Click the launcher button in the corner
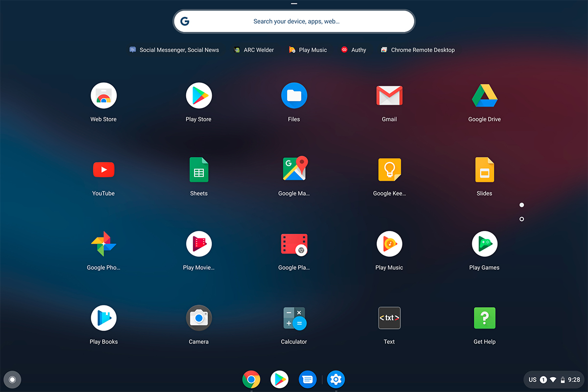The image size is (588, 392). (12, 380)
